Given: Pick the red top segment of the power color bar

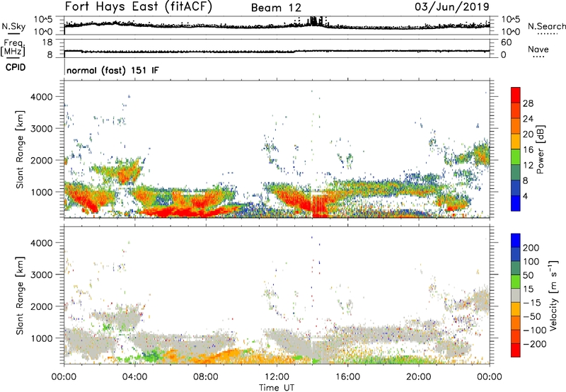Looking at the screenshot, I should [516, 95].
